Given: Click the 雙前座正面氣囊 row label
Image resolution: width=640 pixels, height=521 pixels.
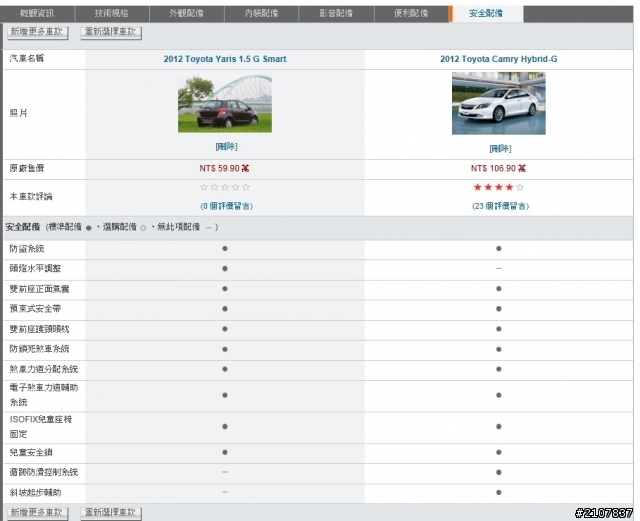Looking at the screenshot, I should [40, 289].
